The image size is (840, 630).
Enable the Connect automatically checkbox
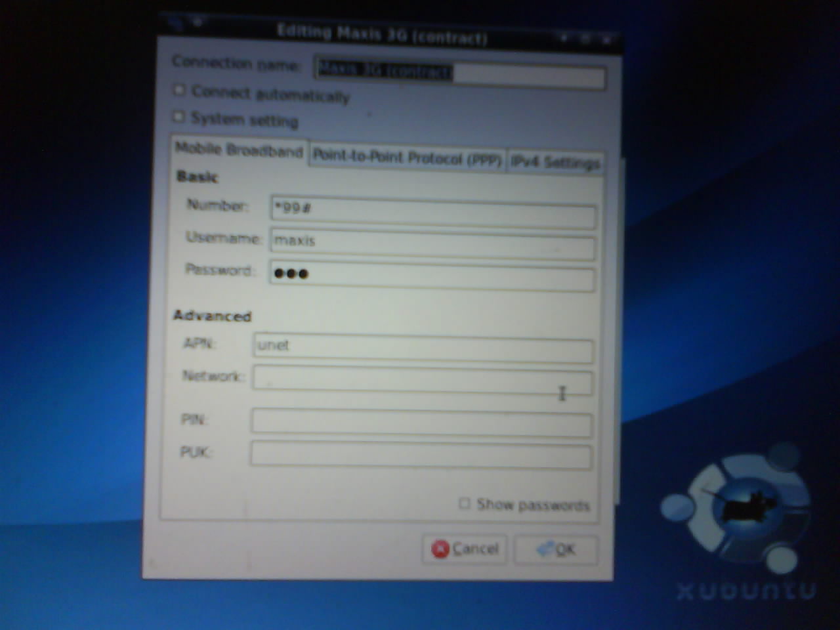(179, 91)
